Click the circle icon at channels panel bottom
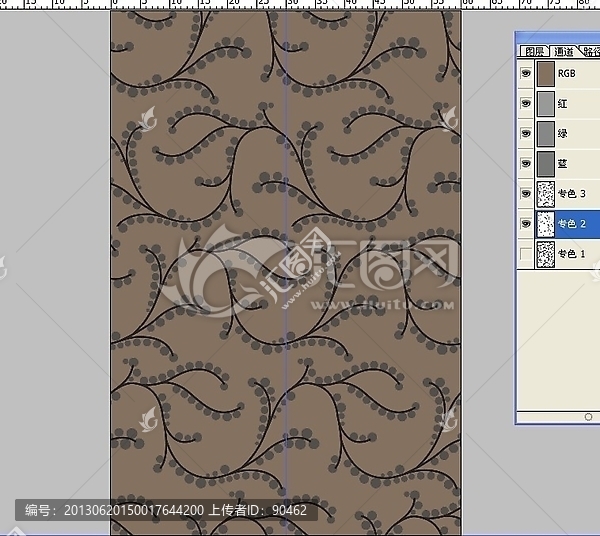 point(589,417)
